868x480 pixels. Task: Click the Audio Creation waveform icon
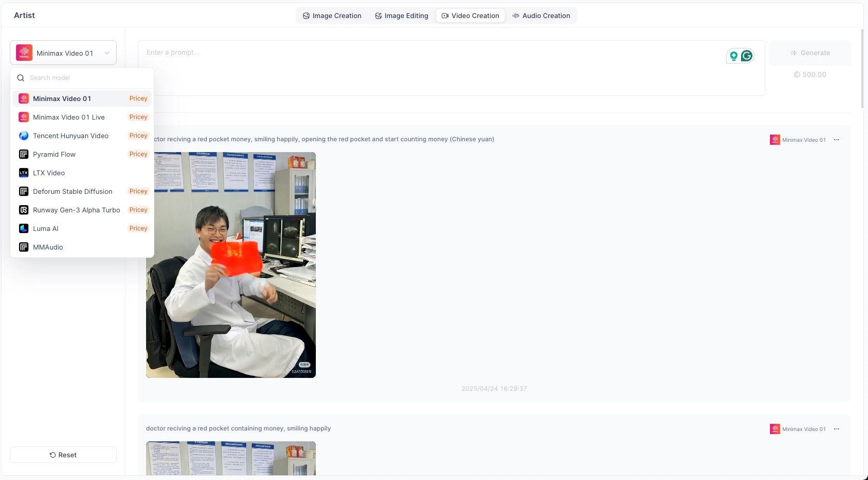point(516,16)
